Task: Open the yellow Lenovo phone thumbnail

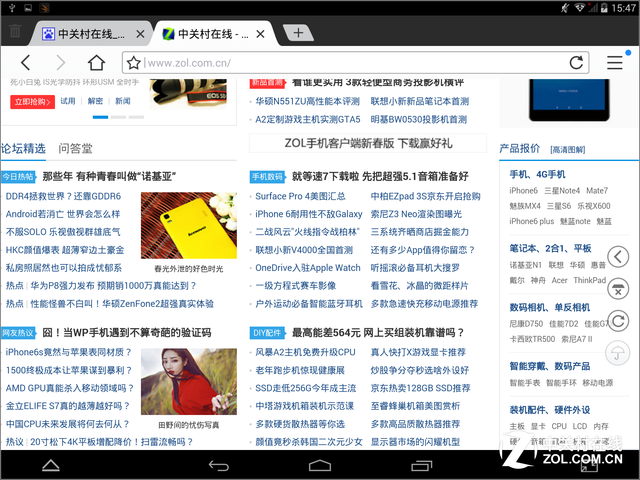Action: 189,225
